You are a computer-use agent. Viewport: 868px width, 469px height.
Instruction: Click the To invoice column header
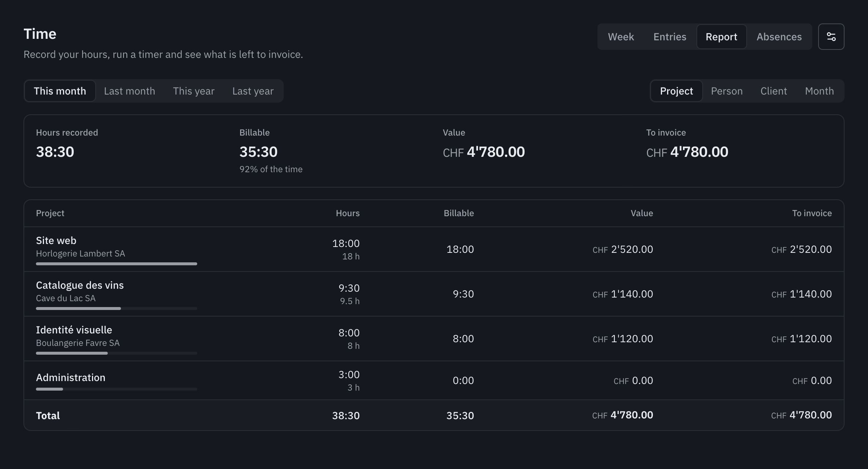(812, 213)
